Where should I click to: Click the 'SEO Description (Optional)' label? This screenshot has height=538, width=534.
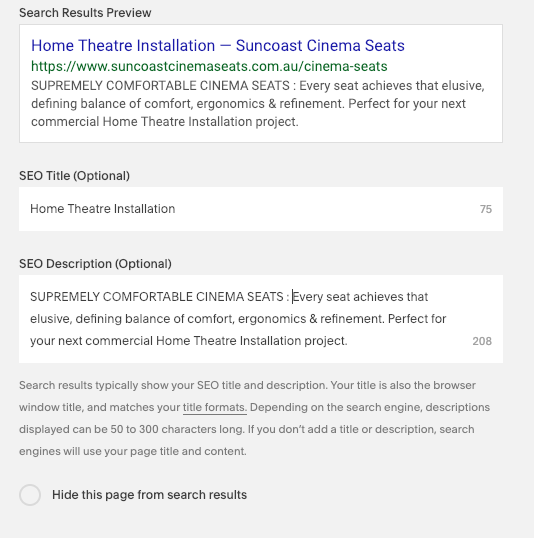[x=95, y=264]
